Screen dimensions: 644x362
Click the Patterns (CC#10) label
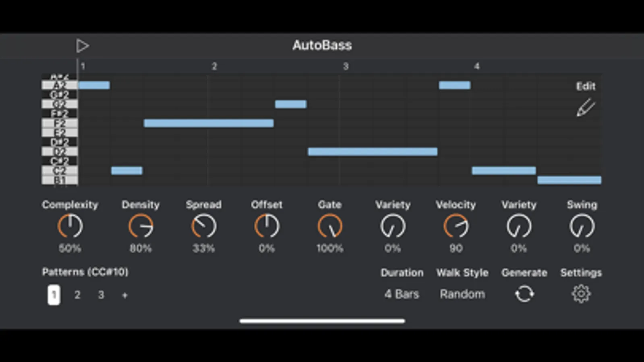(85, 272)
